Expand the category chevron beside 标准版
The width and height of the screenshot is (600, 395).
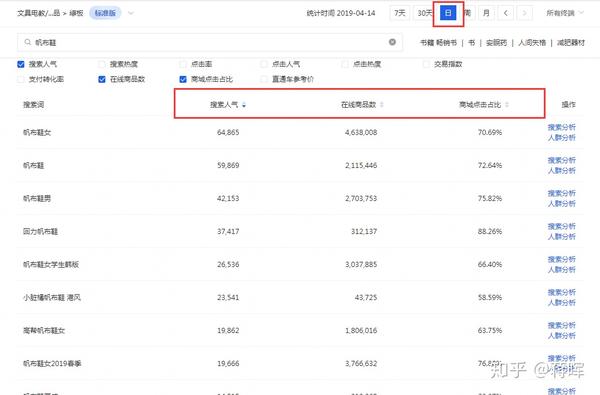(131, 13)
